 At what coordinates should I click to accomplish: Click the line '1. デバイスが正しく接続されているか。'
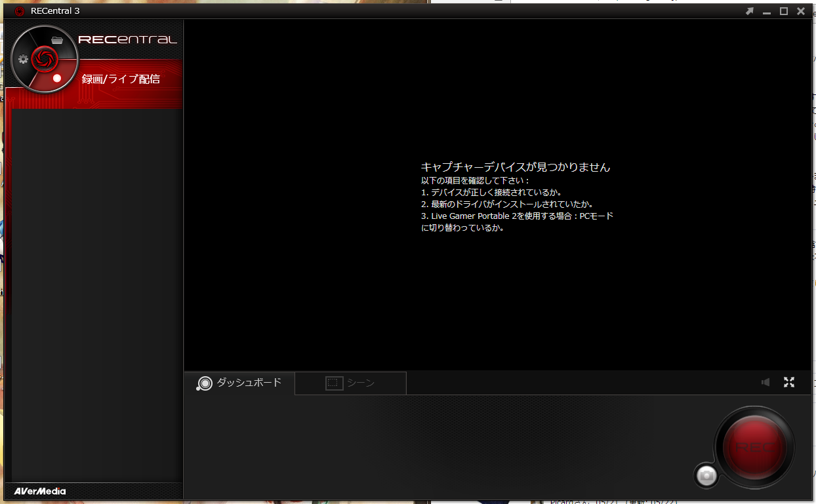pos(491,192)
